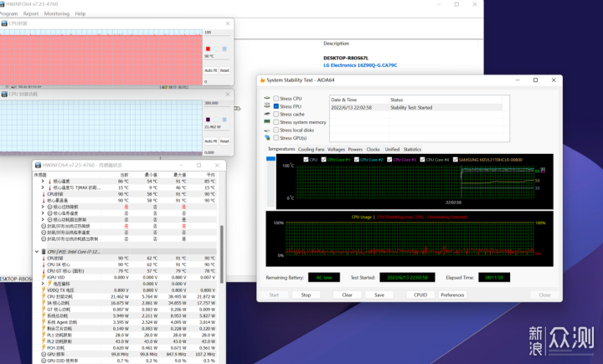Enable the Stress CPU checkbox
603x364 pixels.
[276, 99]
